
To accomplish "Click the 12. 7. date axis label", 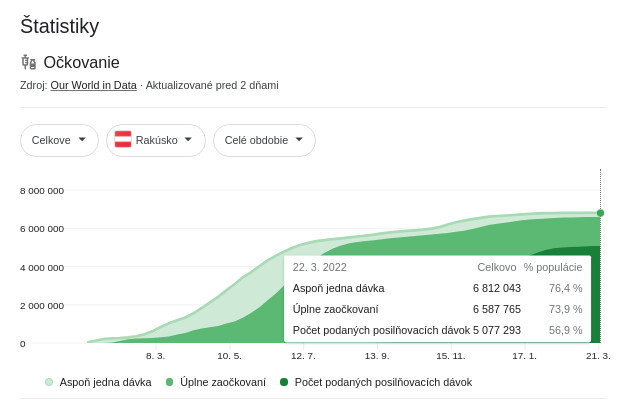I will (x=303, y=355).
